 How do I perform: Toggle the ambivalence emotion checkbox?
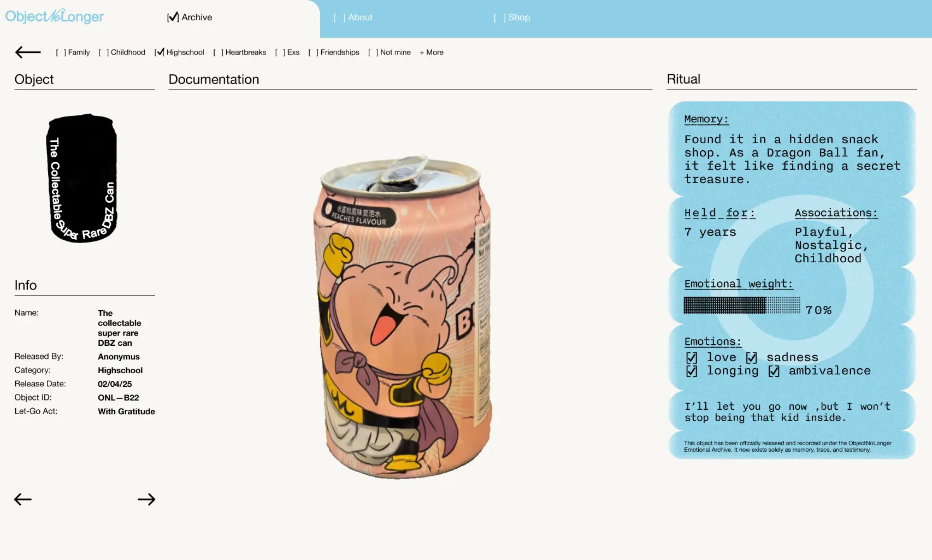coord(774,371)
